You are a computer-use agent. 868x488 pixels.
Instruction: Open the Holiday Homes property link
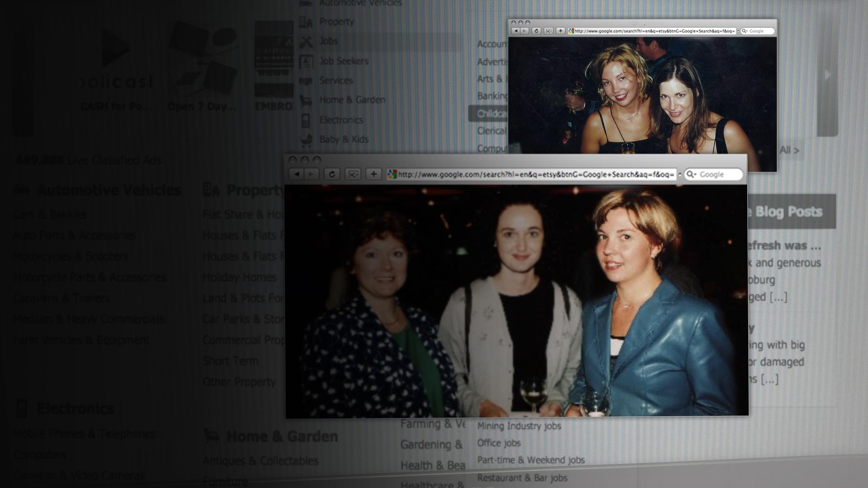tap(240, 277)
